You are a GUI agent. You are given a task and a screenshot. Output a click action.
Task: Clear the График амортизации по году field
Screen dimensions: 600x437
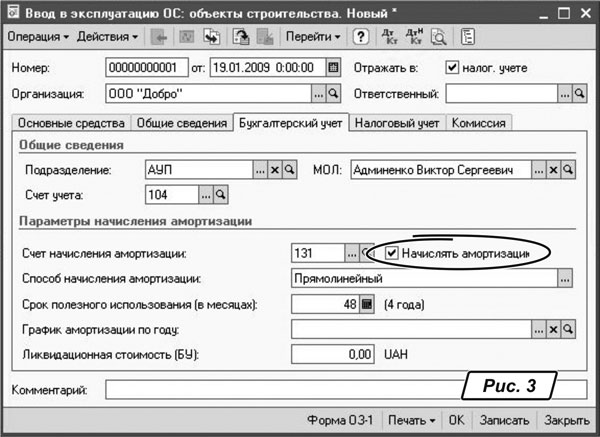(552, 328)
